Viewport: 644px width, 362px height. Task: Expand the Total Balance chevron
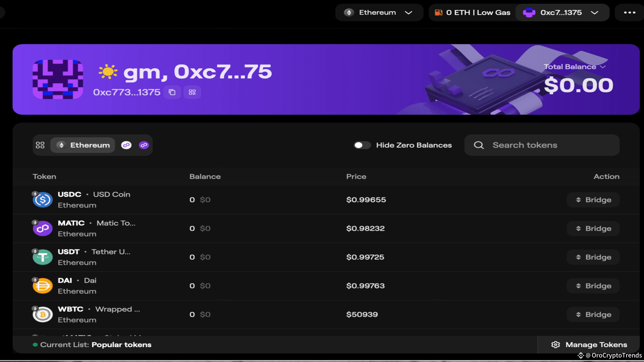point(603,67)
